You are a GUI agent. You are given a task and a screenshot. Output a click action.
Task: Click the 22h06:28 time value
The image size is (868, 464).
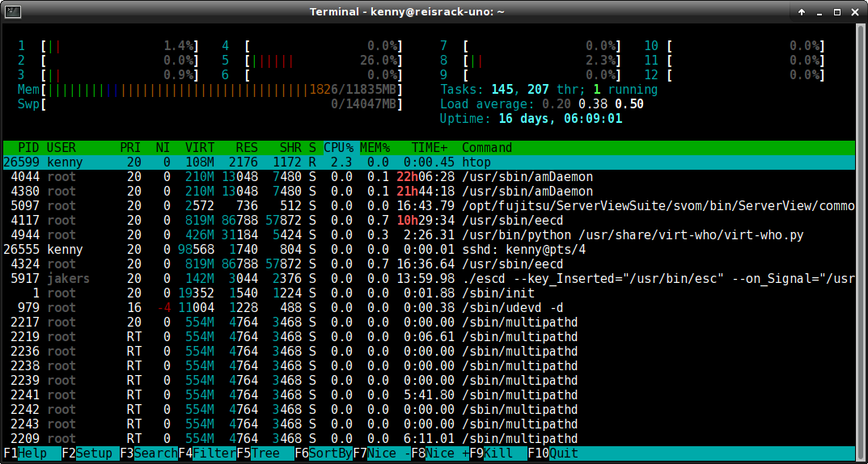(426, 177)
